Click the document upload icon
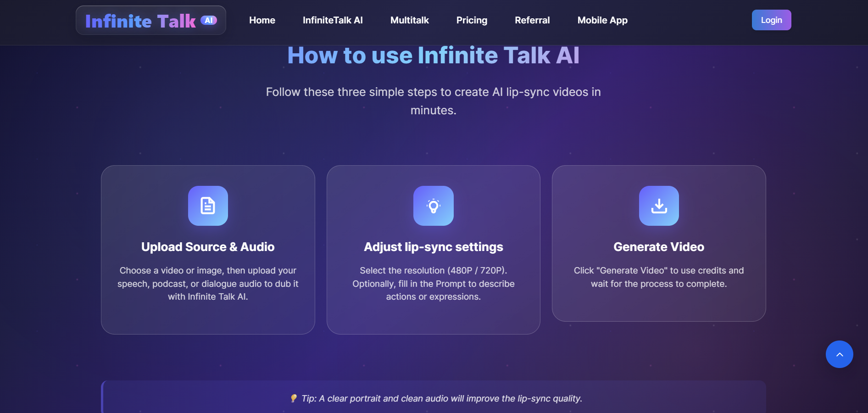Screen dimensions: 868x413 208,206
